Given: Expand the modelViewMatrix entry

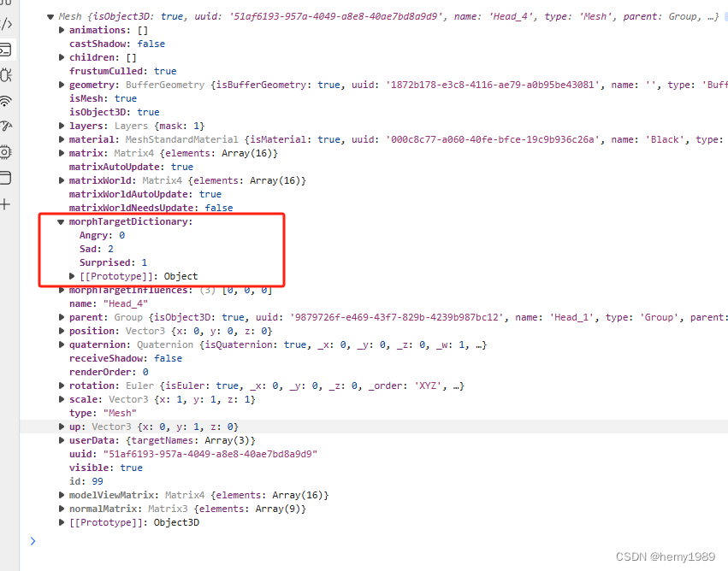Looking at the screenshot, I should (62, 496).
